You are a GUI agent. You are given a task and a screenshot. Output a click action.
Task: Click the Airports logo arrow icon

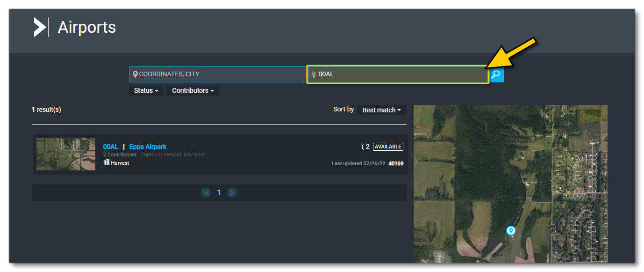coord(40,27)
